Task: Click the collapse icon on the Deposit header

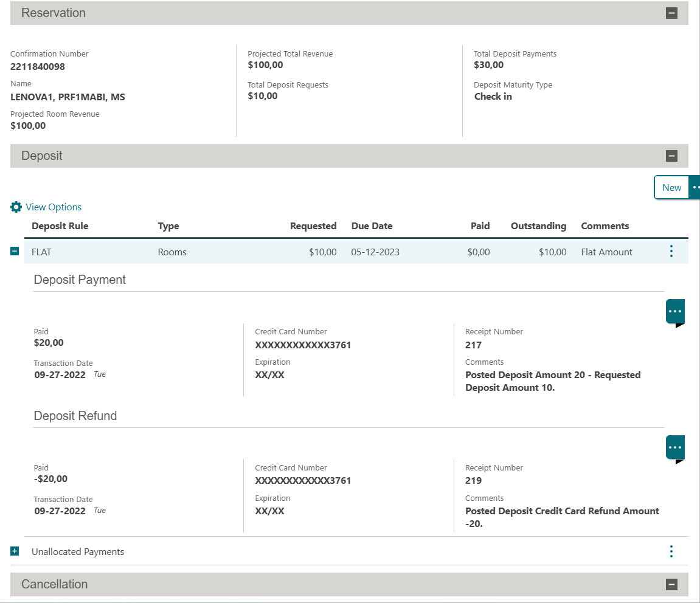Action: point(671,156)
